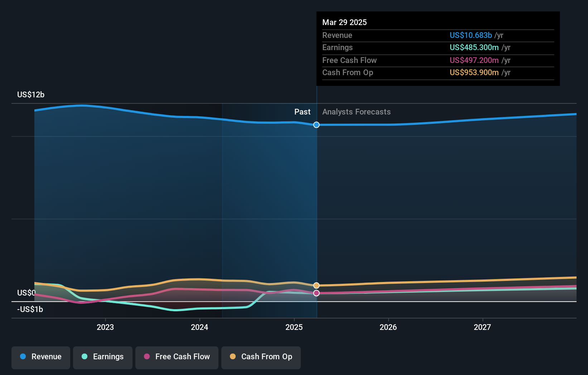Click the Earnings row label in tooltip
Viewport: 588px width, 375px height.
click(x=337, y=48)
